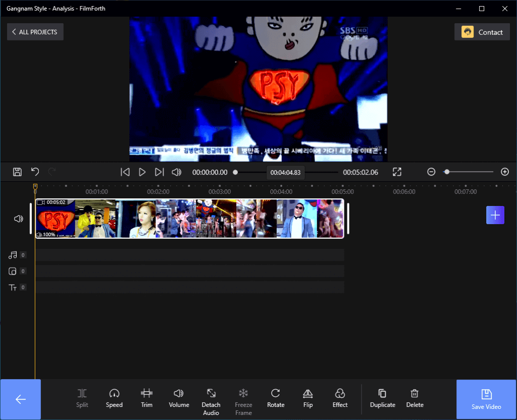The width and height of the screenshot is (517, 420).
Task: Skip to next frame
Action: tap(159, 172)
